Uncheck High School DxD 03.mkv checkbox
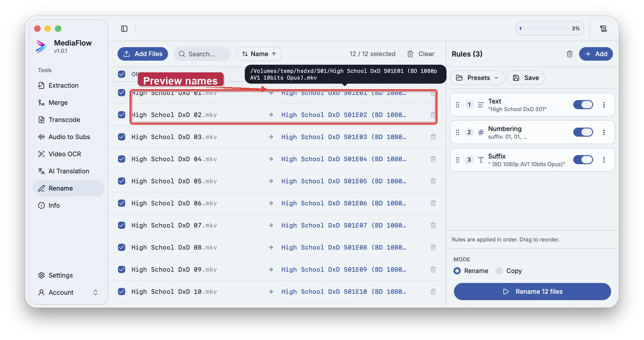The width and height of the screenshot is (644, 340). click(x=122, y=137)
